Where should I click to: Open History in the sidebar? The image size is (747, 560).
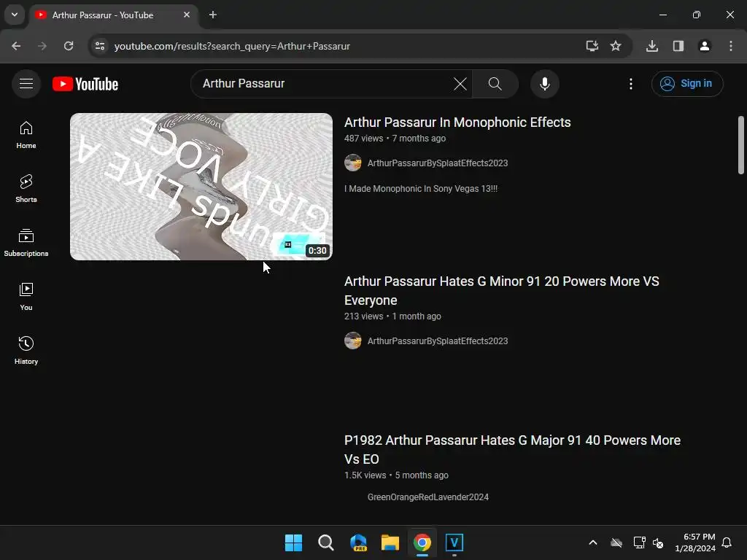tap(26, 351)
